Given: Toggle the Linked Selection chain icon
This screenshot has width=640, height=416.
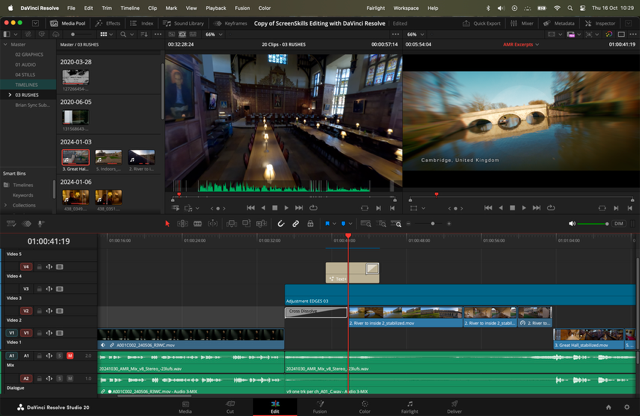Looking at the screenshot, I should (x=296, y=224).
